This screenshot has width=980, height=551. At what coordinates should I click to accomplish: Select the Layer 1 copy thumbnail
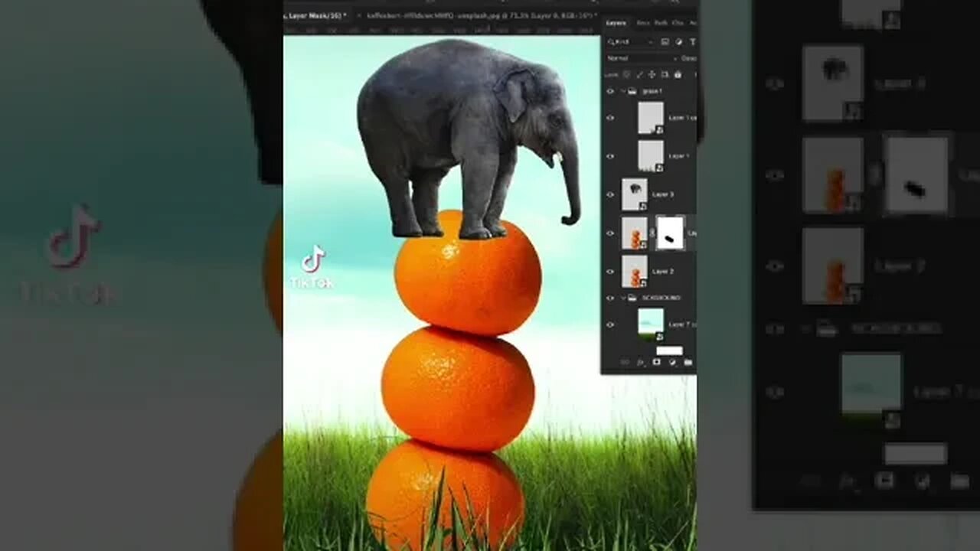click(x=651, y=118)
